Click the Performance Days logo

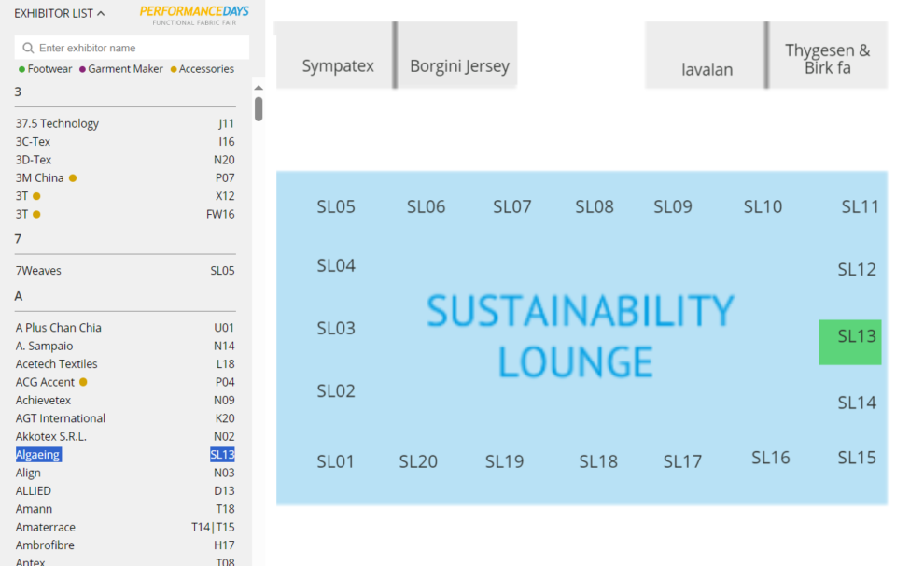pyautogui.click(x=194, y=15)
